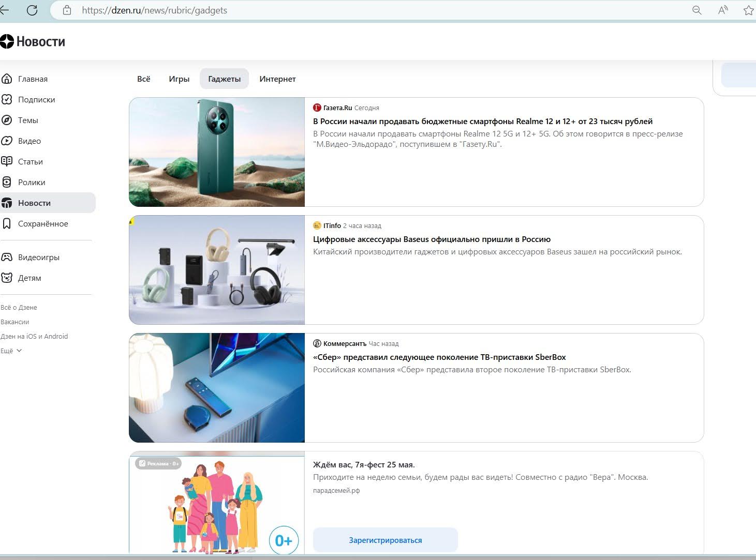Open the green Realme phone thumbnail
Image resolution: width=756 pixels, height=560 pixels.
(217, 152)
